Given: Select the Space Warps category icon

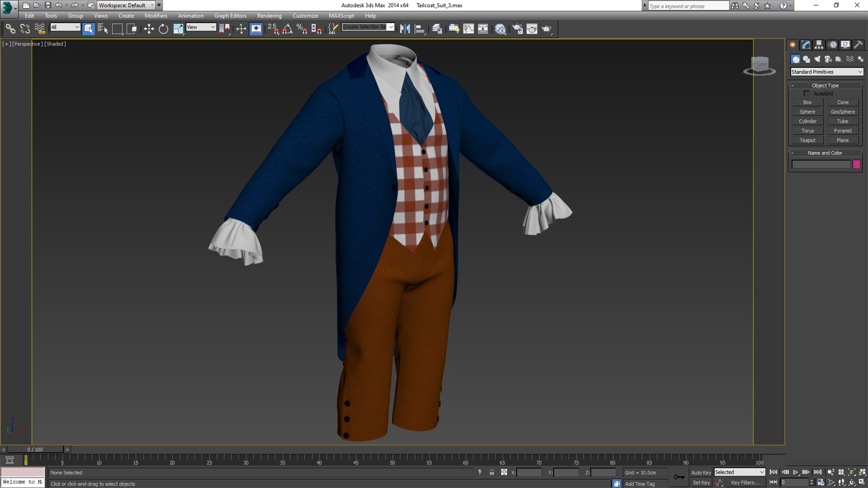Looking at the screenshot, I should (850, 59).
